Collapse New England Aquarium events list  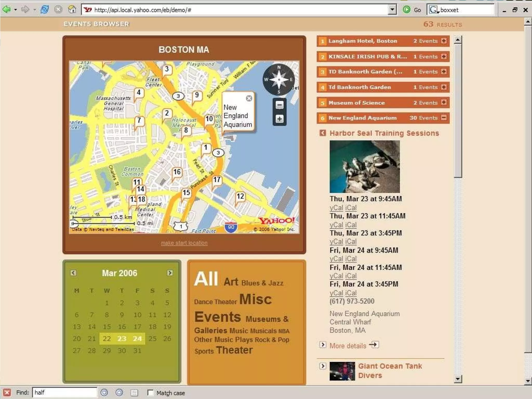444,118
